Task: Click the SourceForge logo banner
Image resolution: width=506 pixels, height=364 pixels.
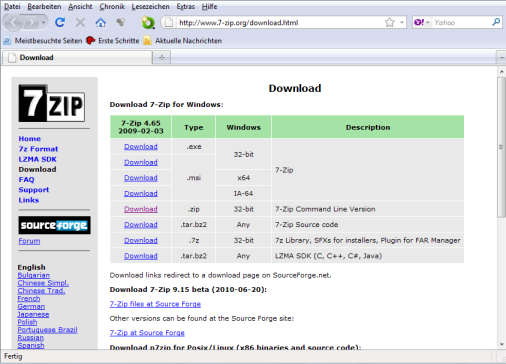Action: click(54, 225)
